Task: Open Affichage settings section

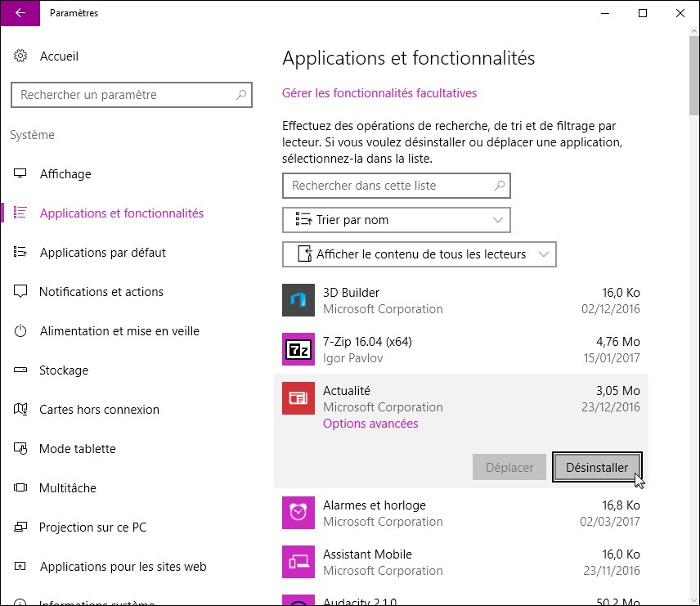Action: coord(65,174)
